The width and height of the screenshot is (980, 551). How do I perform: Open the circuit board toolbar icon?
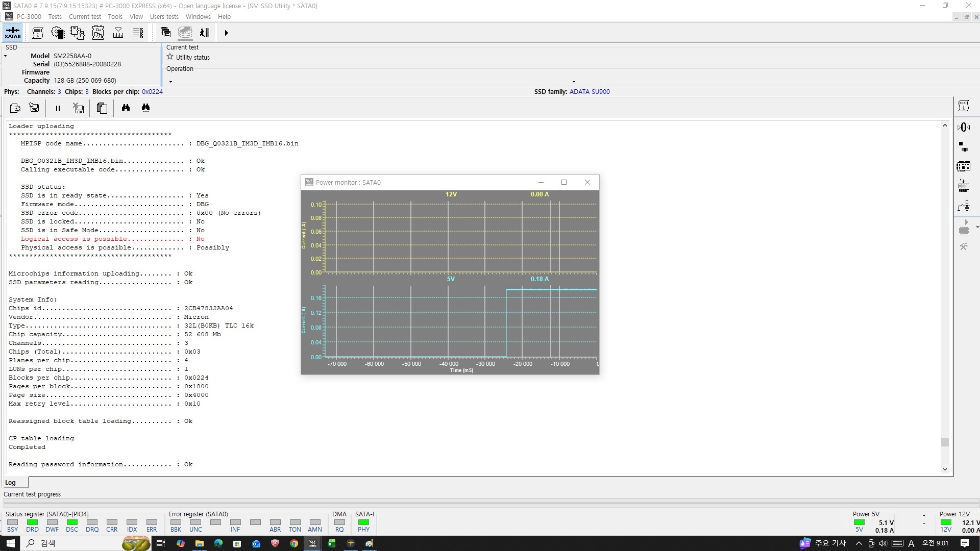(x=98, y=33)
